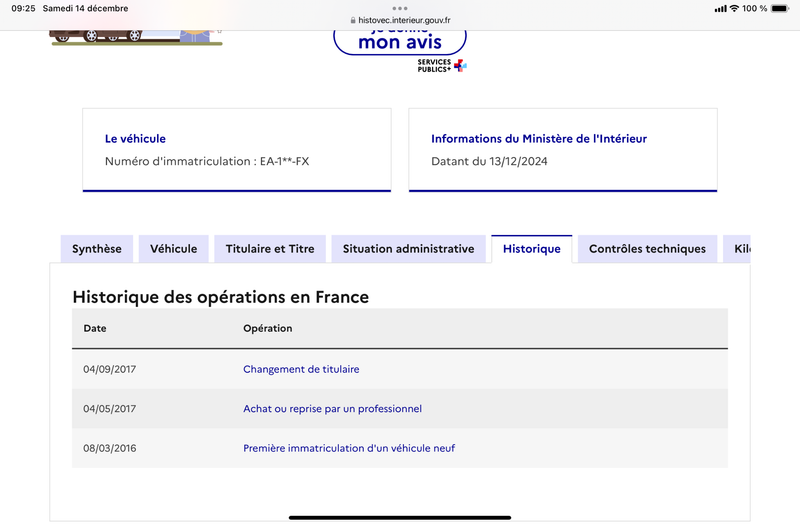Select the Situation administrative tab

point(408,249)
